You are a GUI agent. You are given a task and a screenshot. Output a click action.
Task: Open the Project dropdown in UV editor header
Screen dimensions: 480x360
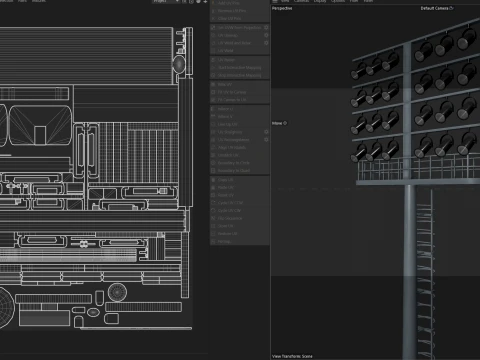pos(166,1)
